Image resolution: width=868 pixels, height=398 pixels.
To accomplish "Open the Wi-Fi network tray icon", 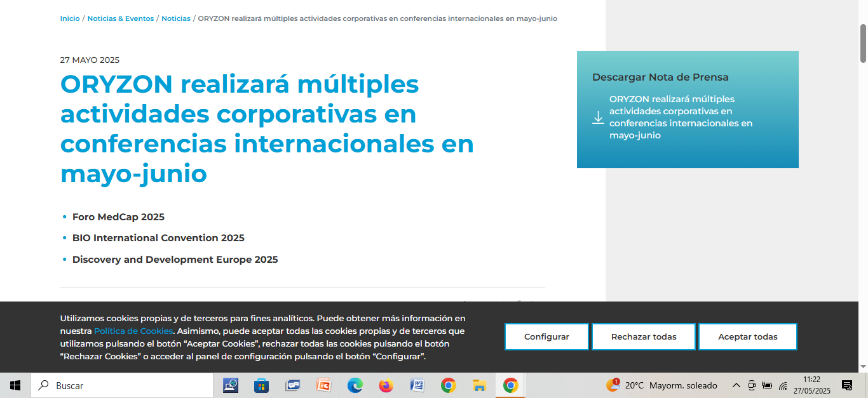I will 783,386.
